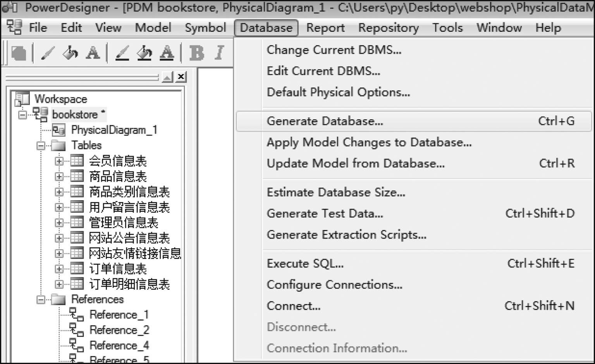Open the Edit menu

(71, 28)
